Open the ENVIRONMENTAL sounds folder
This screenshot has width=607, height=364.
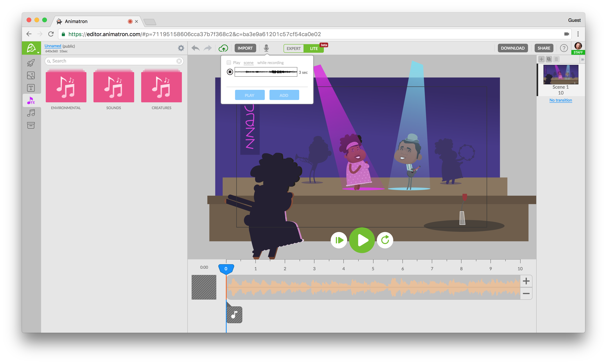coord(66,87)
